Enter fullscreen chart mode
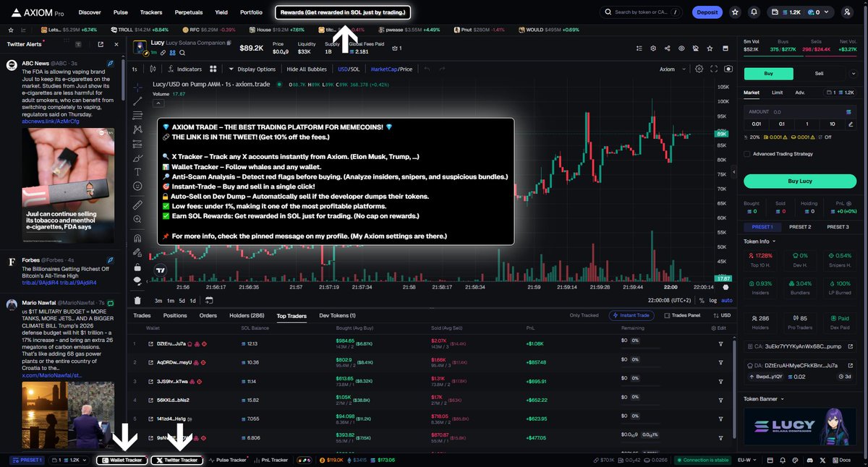 click(714, 69)
